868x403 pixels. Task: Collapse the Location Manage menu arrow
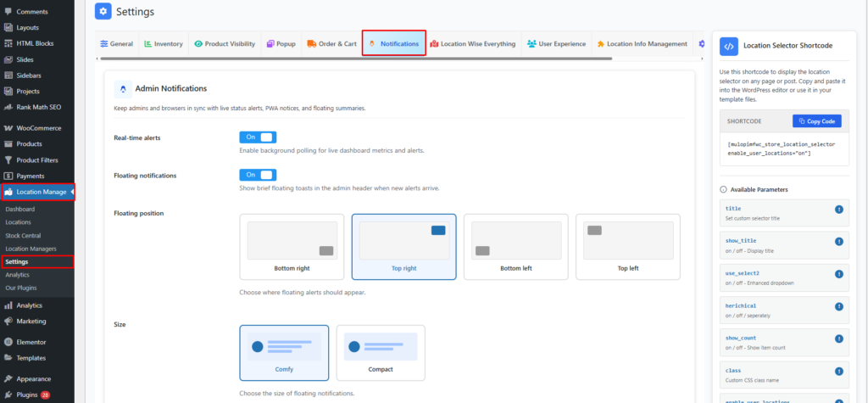pyautogui.click(x=72, y=192)
